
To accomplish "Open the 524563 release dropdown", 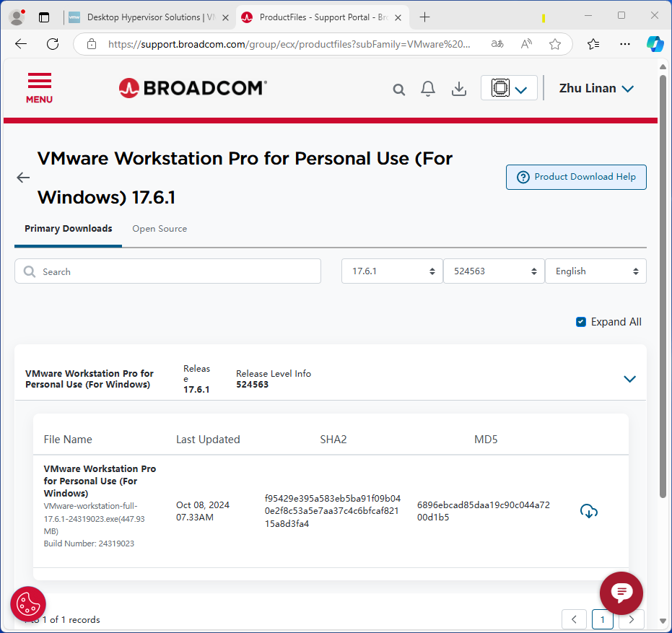I will pos(494,271).
